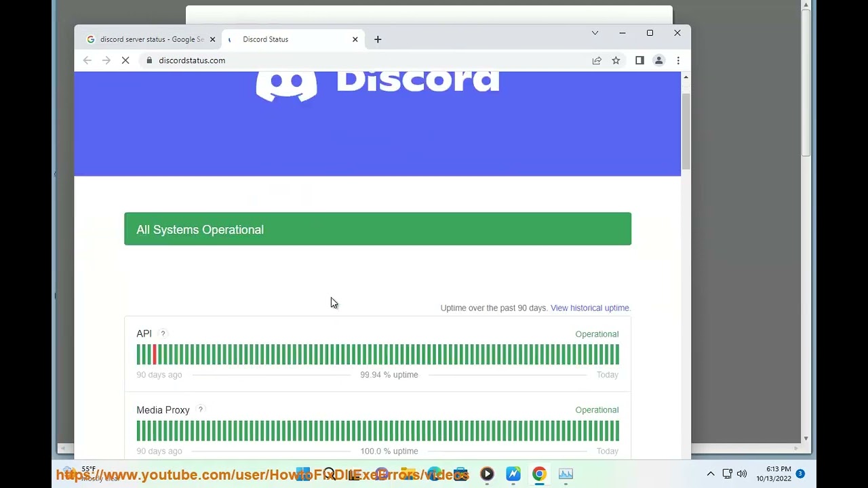Open Chrome from the taskbar
868x488 pixels.
click(539, 474)
